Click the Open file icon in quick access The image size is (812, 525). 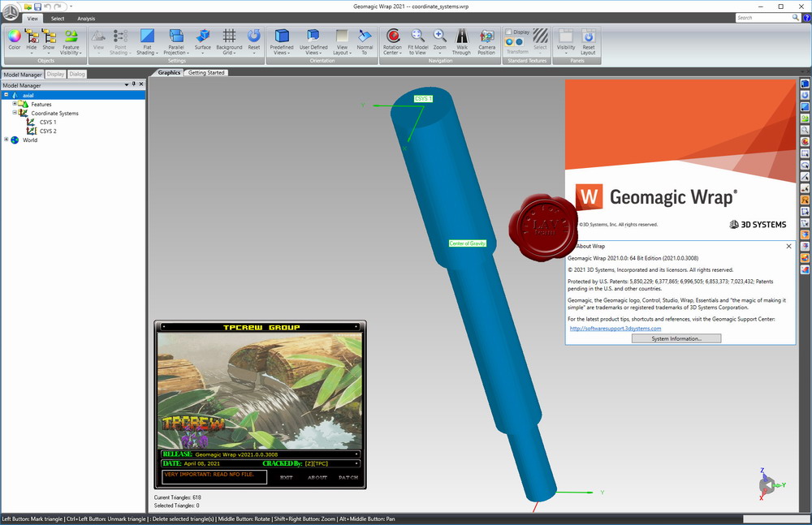tap(28, 6)
